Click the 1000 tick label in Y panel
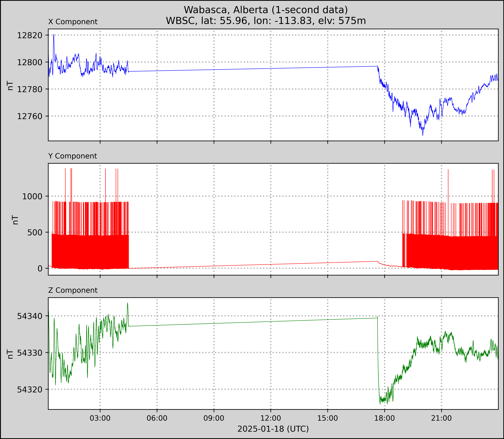This screenshot has width=504, height=439. pyautogui.click(x=32, y=196)
